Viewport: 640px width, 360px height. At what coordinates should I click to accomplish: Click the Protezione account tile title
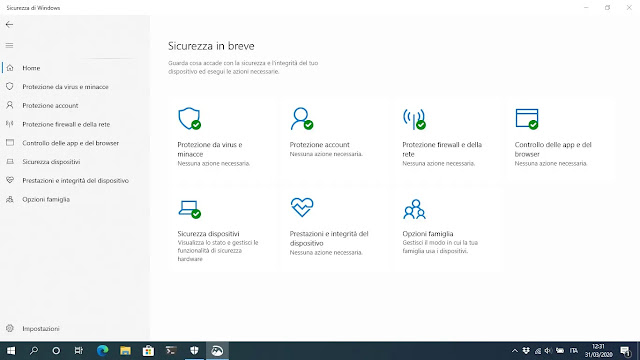coord(320,144)
